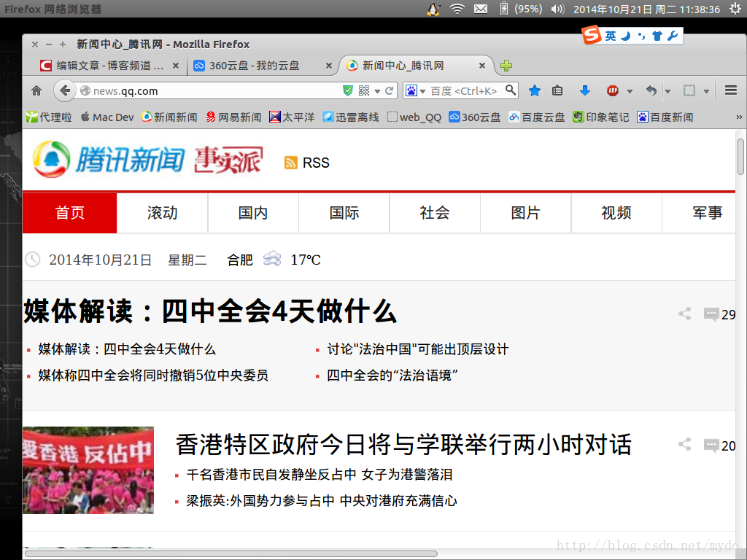747x560 pixels.
Task: Switch to 360云盘 - 我的云盘 tab
Action: [x=263, y=66]
